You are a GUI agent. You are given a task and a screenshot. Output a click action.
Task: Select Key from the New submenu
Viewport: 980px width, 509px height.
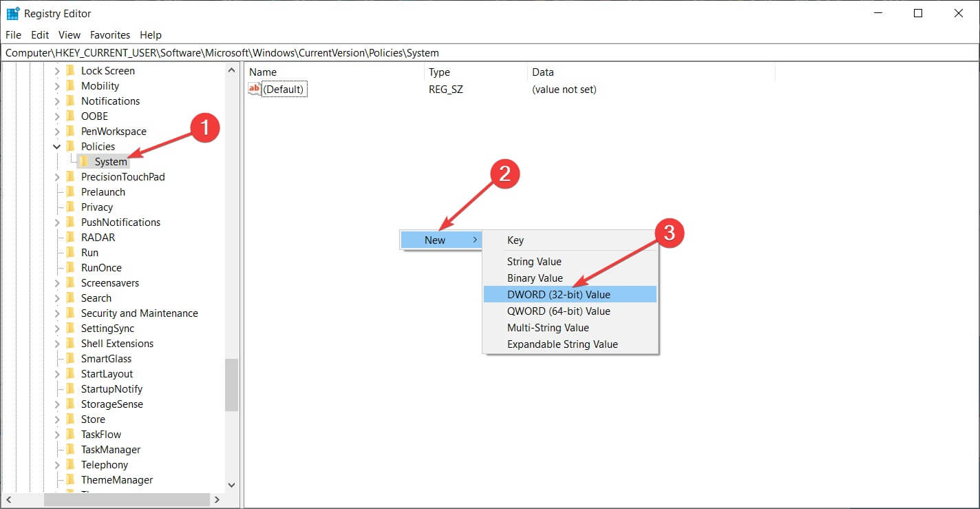click(x=571, y=240)
